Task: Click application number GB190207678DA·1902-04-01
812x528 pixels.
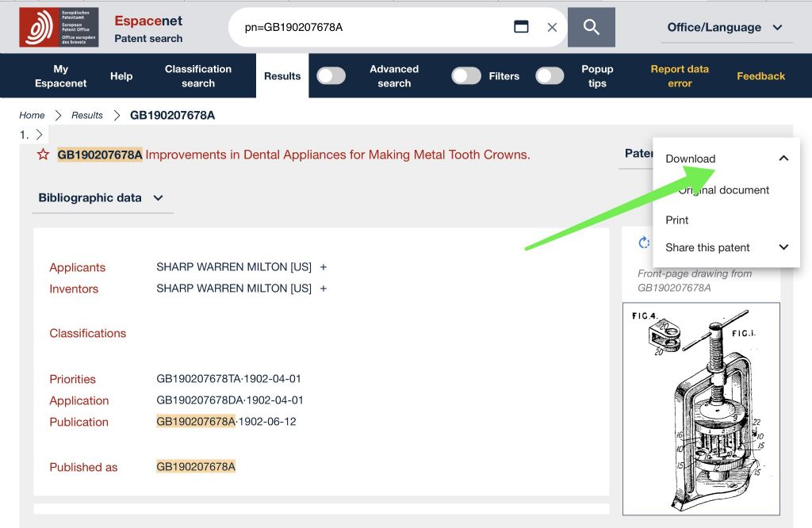Action: coord(230,400)
